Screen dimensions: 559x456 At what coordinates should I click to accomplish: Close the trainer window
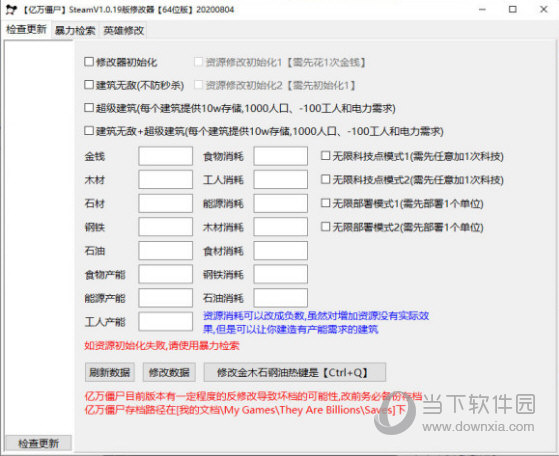[x=544, y=10]
